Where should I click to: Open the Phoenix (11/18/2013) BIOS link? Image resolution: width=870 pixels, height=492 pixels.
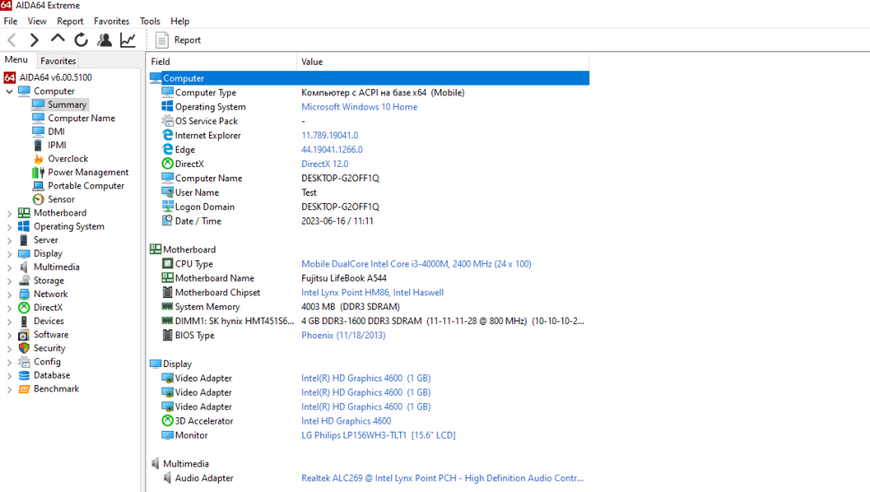pyautogui.click(x=343, y=335)
